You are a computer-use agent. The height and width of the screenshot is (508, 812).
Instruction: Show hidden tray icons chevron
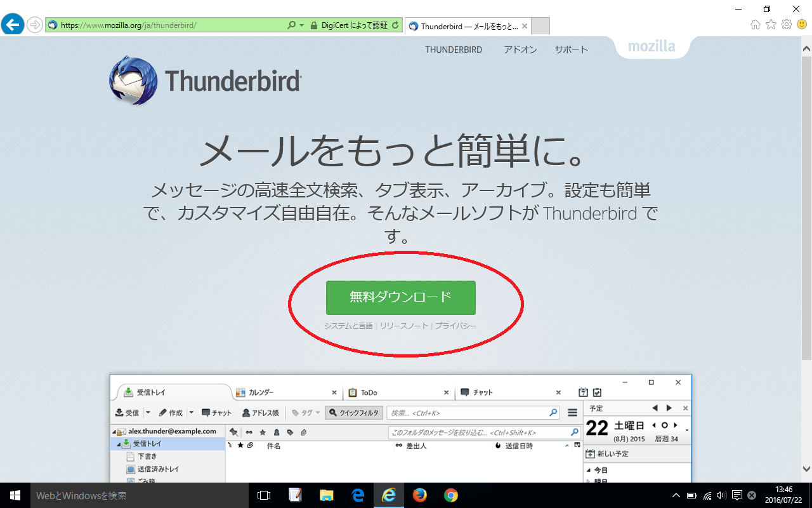676,495
